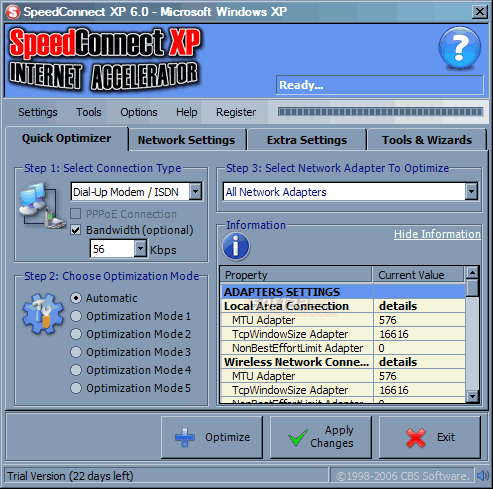Click the Exit button

430,437
